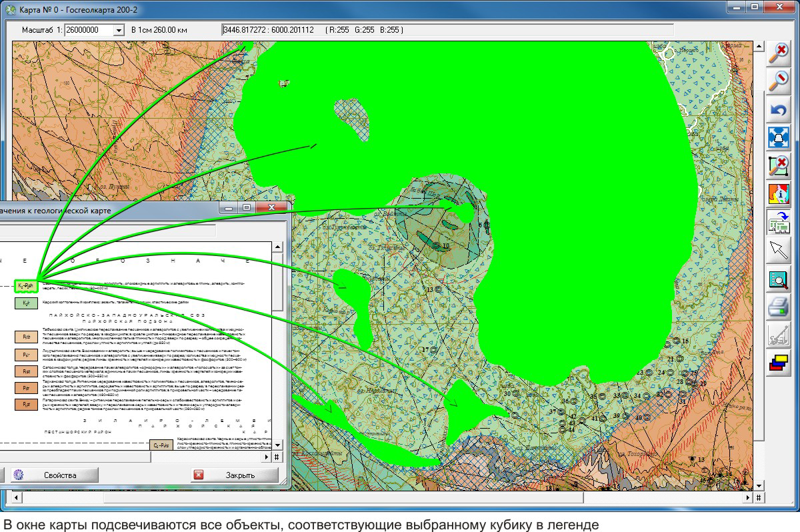Select the K2-P2sh legend swatch
Viewport: 800px width, 532px height.
point(26,286)
